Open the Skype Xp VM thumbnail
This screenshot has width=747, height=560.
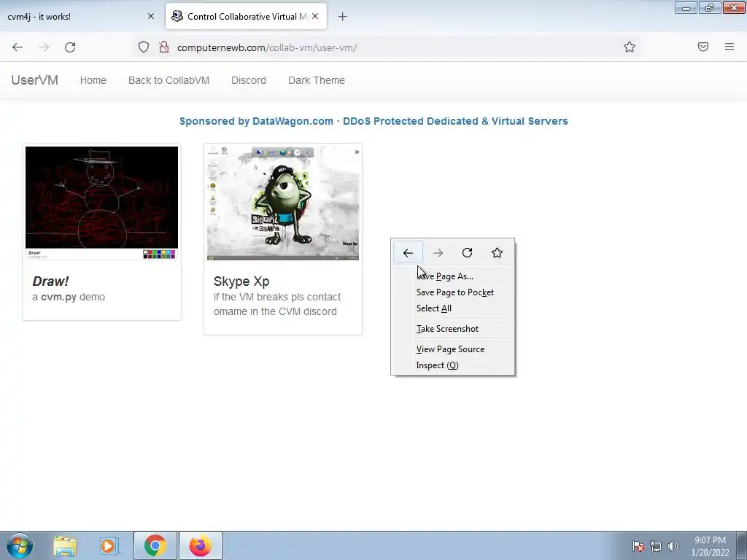[283, 203]
